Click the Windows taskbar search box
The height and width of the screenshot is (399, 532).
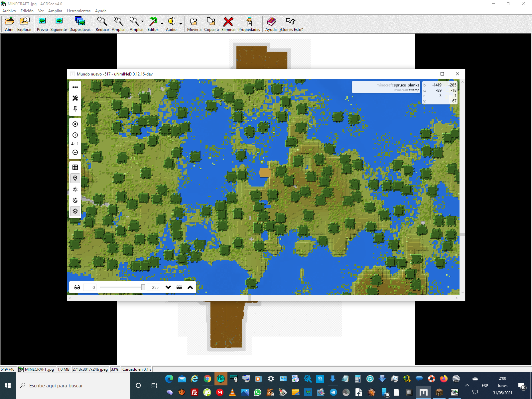click(73, 386)
